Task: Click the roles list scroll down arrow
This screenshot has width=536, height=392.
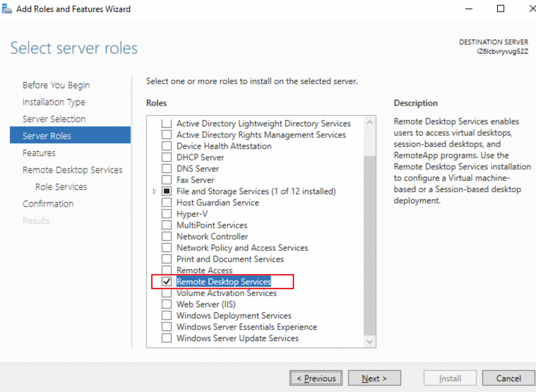Action: tap(370, 341)
